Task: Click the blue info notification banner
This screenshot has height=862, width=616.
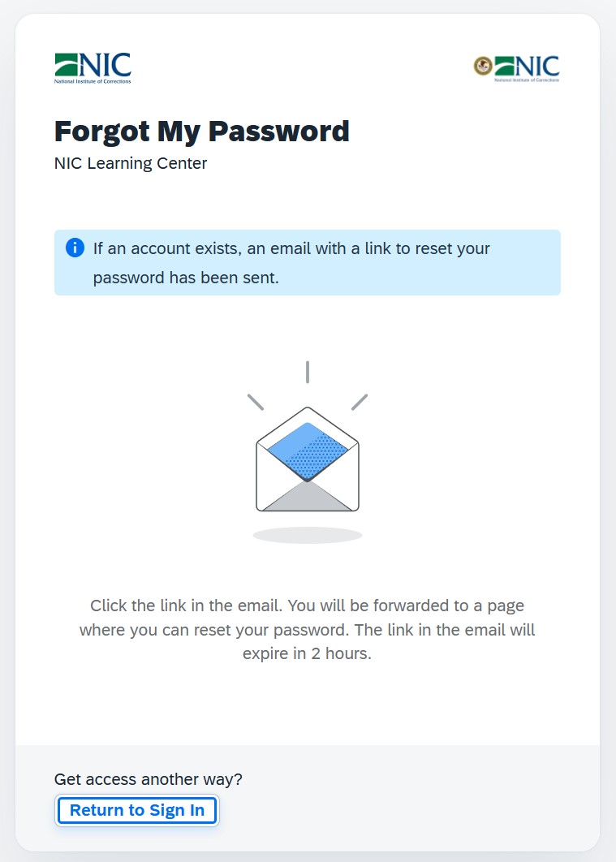Action: coord(308,262)
